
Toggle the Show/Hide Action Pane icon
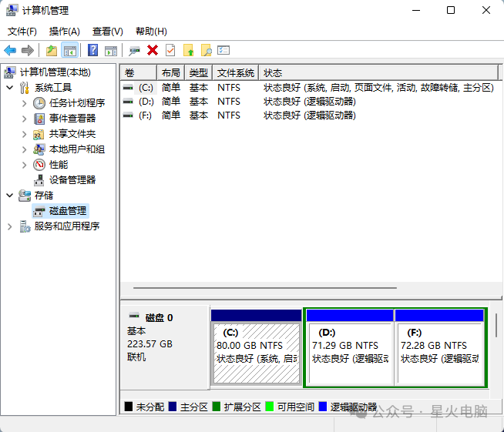coord(111,50)
